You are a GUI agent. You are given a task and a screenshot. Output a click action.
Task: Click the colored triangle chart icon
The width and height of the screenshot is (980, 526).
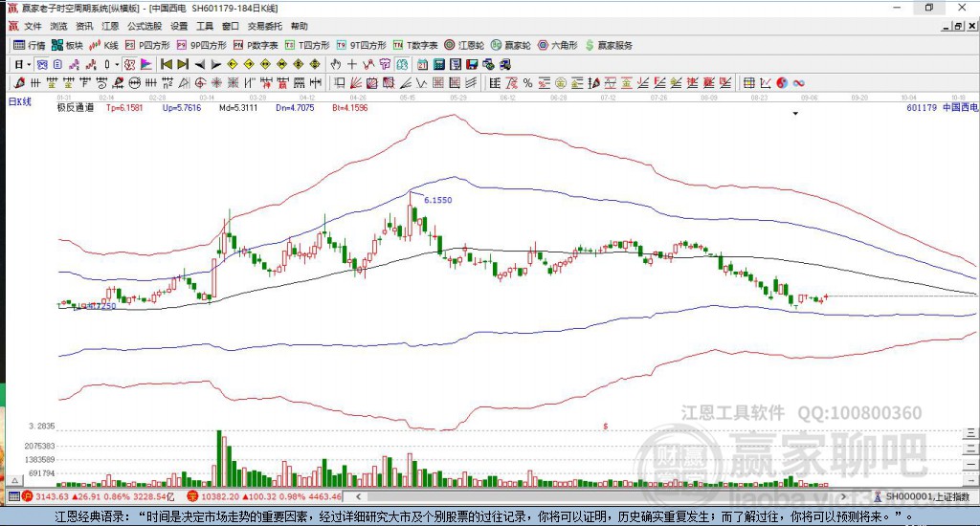pyautogui.click(x=146, y=64)
